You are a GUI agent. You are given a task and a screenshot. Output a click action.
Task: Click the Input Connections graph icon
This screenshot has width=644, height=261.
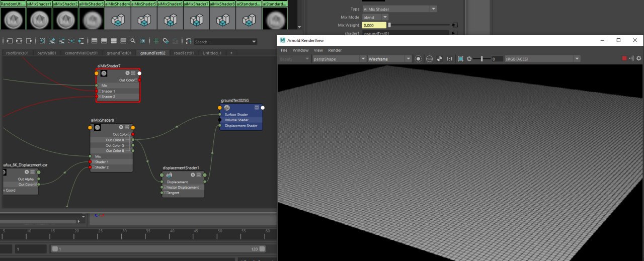pyautogui.click(x=10, y=41)
